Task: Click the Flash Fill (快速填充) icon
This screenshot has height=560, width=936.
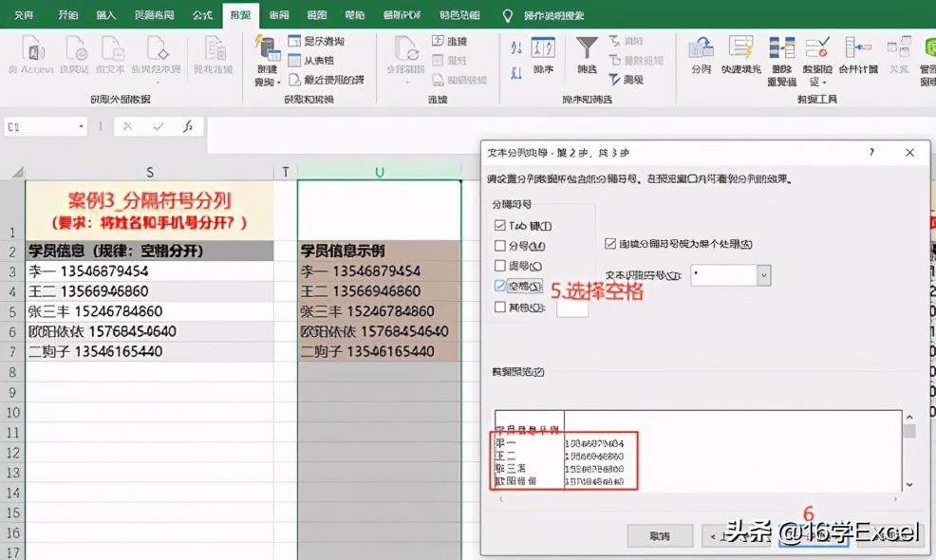Action: (740, 47)
